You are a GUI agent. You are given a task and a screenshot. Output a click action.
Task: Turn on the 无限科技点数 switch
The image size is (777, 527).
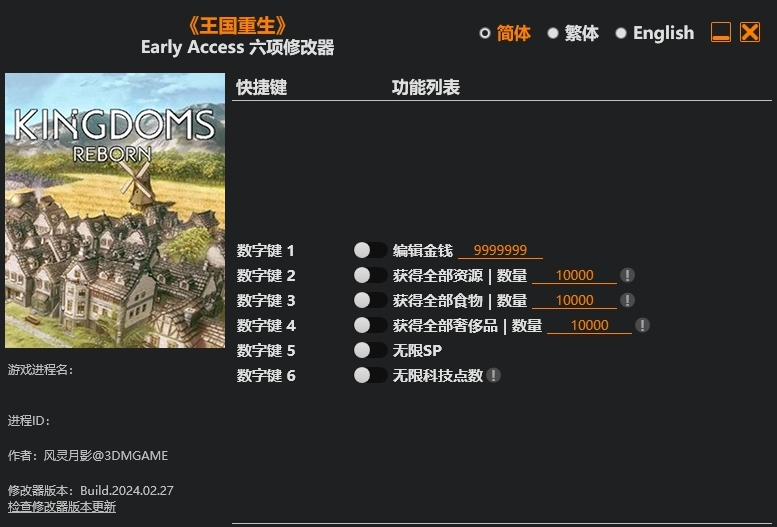coord(370,375)
